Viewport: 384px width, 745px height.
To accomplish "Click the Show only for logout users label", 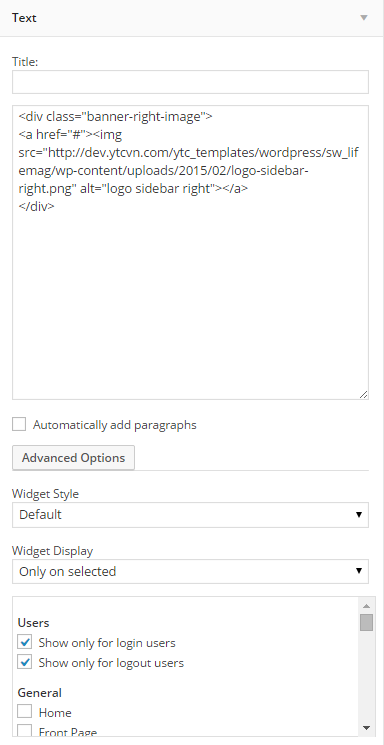I will point(111,663).
